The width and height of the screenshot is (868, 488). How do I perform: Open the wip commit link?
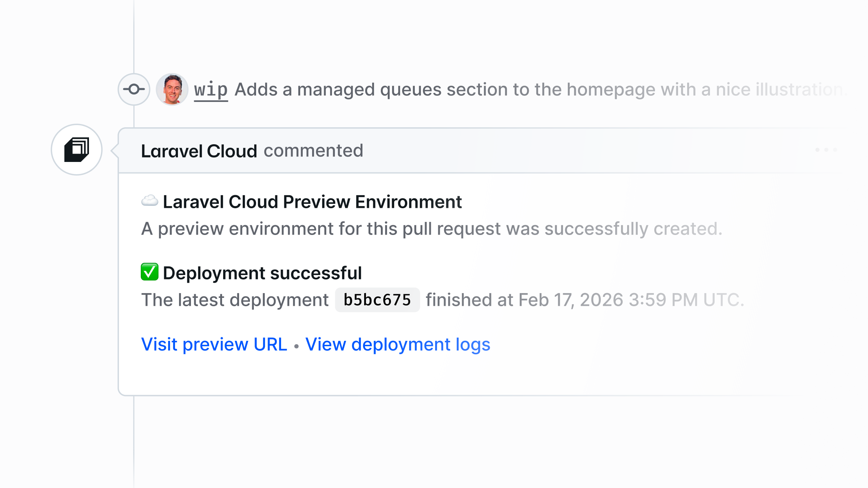click(211, 90)
